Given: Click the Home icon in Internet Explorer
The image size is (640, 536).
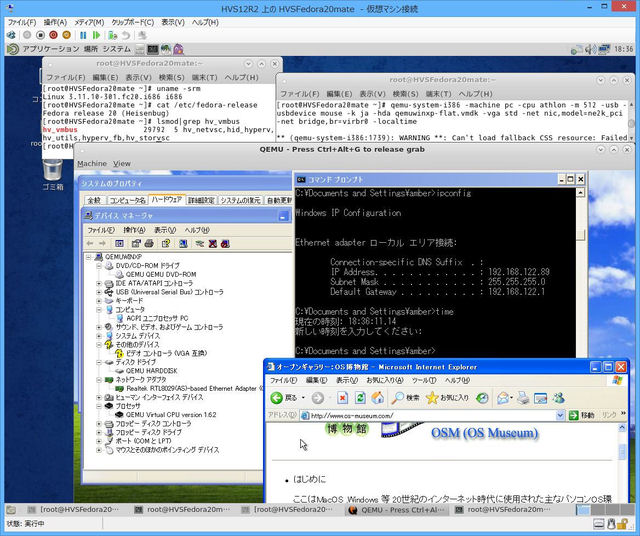Looking at the screenshot, I should [377, 398].
